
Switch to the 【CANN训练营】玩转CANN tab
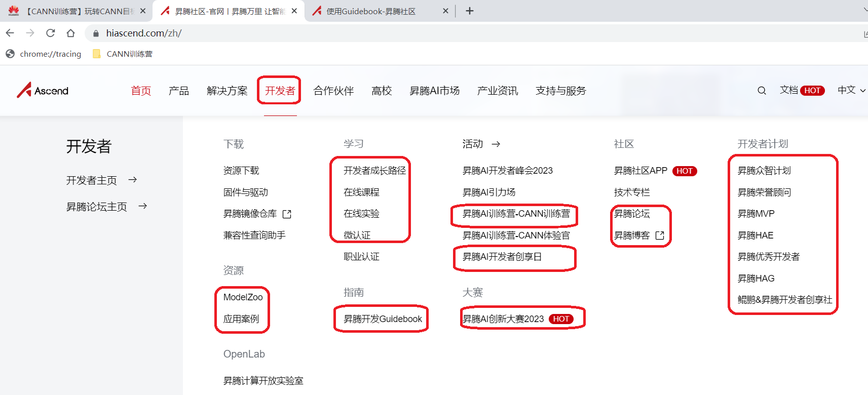coord(76,11)
